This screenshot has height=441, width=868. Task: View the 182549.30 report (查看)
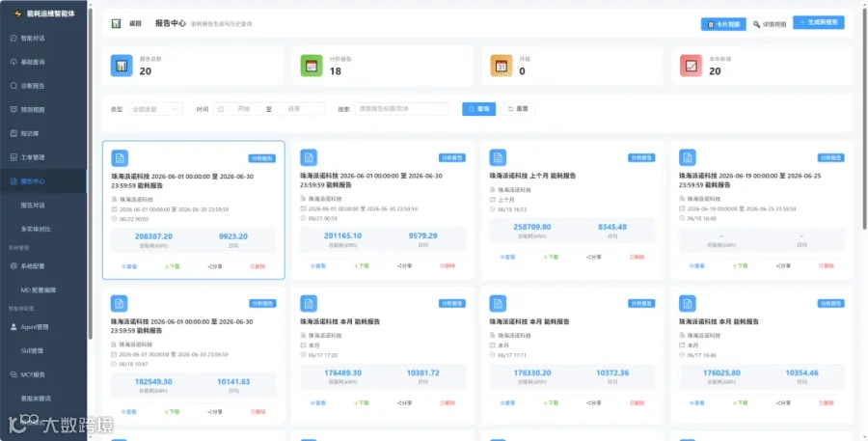[129, 412]
